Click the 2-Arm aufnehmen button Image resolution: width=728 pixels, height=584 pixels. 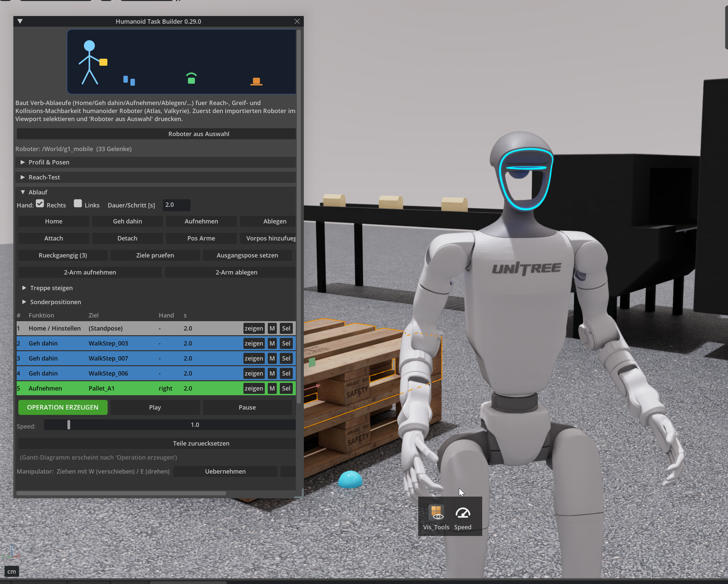(90, 272)
